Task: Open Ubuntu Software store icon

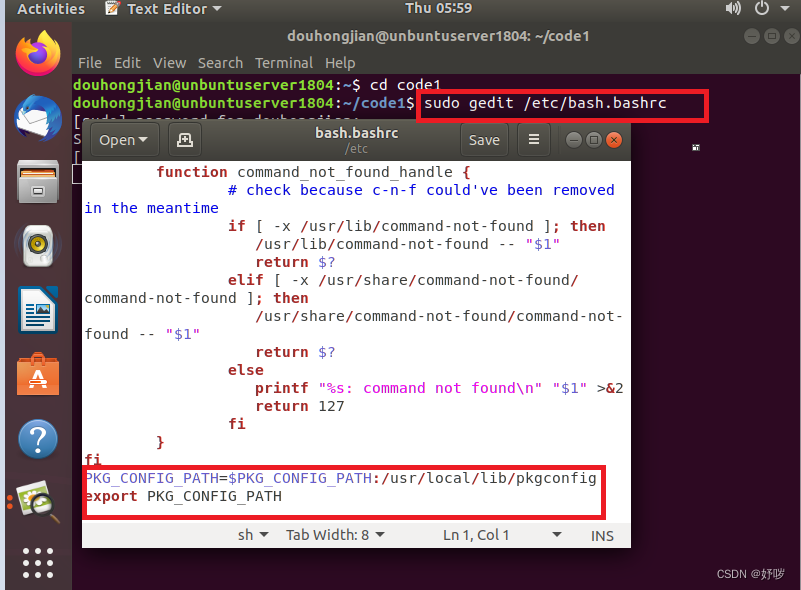Action: [x=38, y=374]
